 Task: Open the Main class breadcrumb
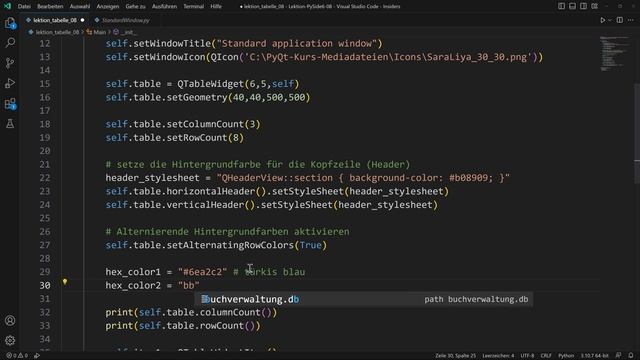100,32
